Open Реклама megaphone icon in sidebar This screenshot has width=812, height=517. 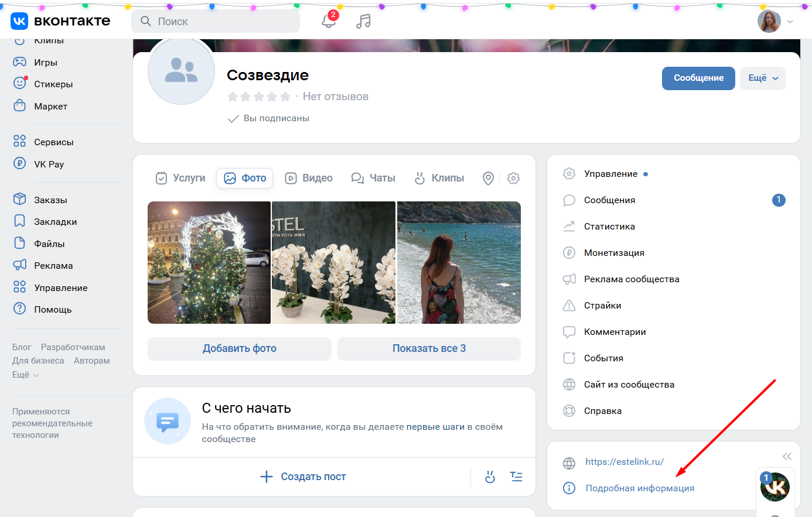(x=20, y=265)
